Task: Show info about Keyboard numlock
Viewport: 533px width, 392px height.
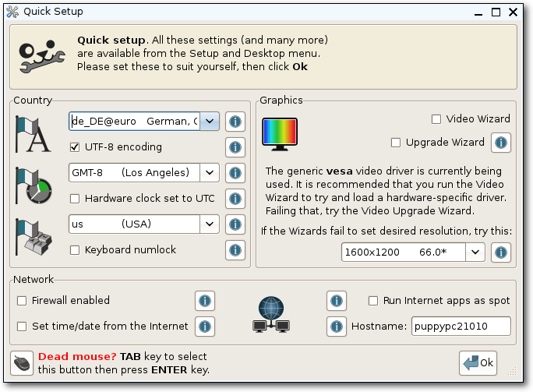Action: pos(235,250)
